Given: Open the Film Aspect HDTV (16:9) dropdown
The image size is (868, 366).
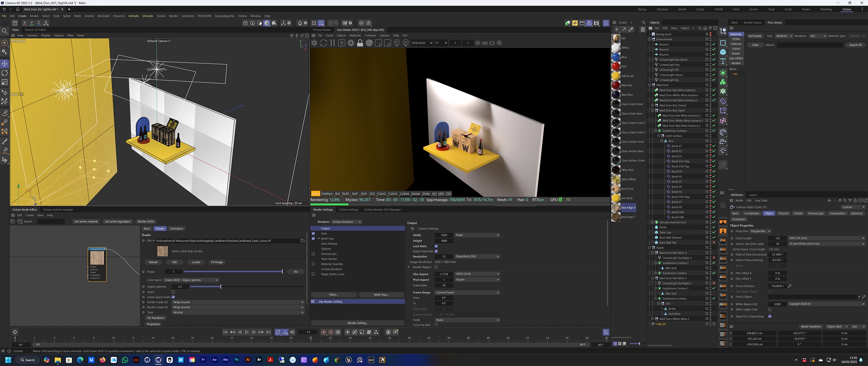Looking at the screenshot, I should (x=477, y=274).
